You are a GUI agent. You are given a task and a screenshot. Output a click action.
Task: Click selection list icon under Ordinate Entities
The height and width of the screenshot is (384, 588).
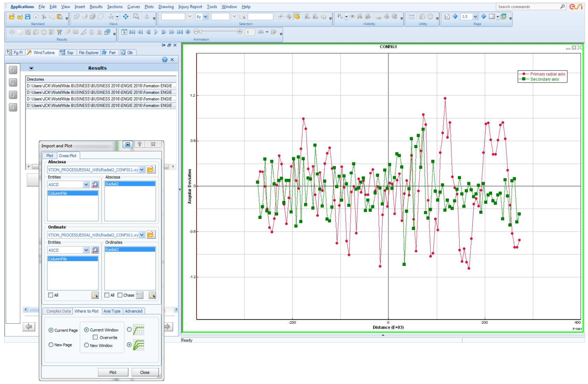click(x=95, y=295)
